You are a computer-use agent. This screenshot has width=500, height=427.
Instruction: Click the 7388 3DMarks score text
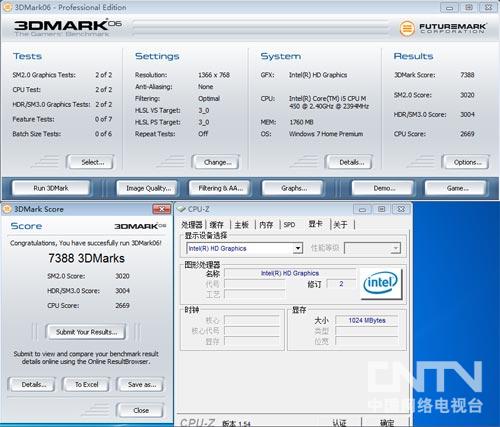(x=86, y=258)
